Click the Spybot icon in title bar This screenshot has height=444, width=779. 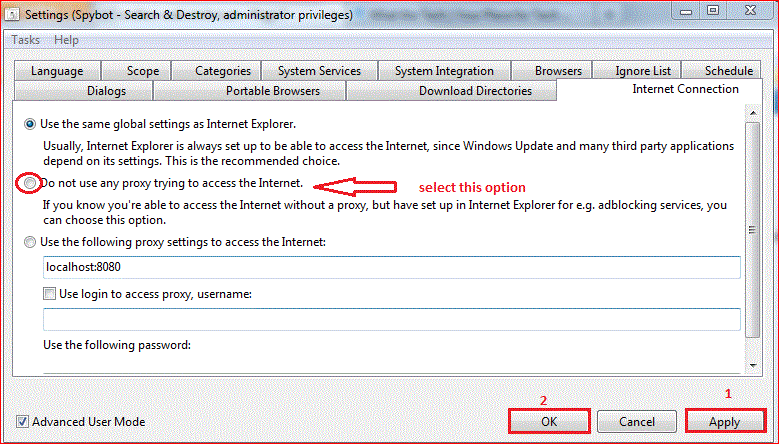coord(12,14)
